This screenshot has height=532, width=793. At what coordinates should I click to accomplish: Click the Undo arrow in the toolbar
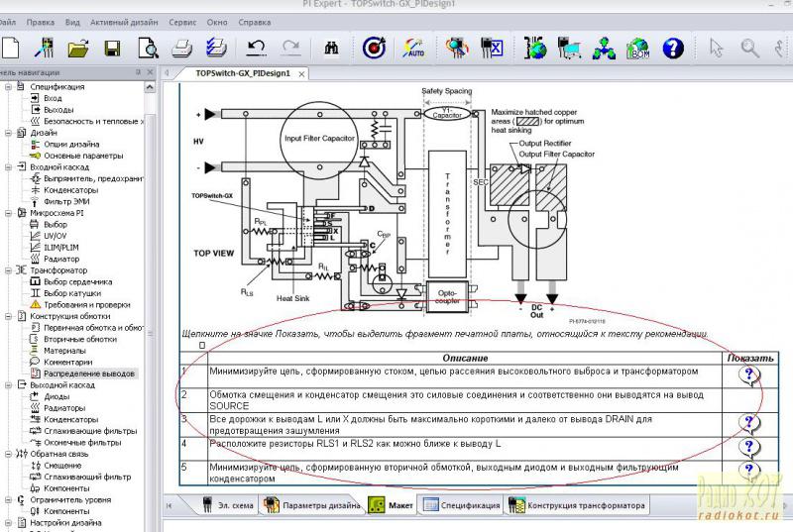[257, 47]
